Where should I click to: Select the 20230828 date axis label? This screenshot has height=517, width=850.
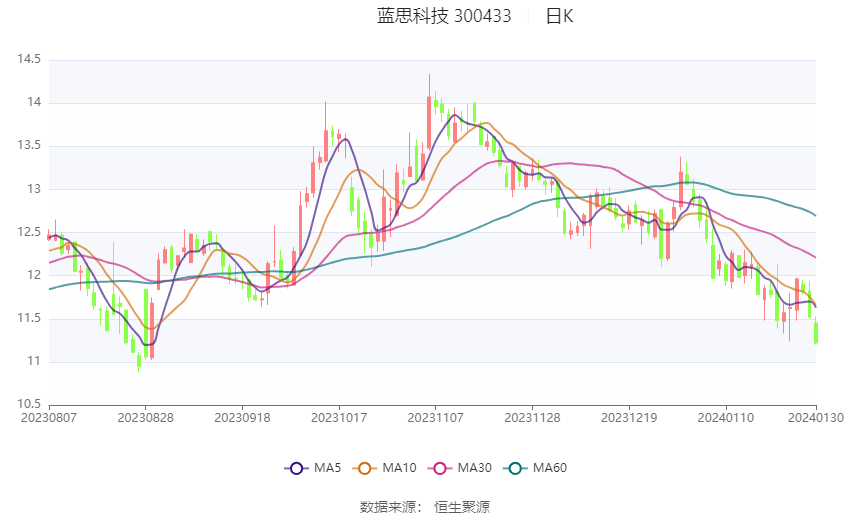145,416
